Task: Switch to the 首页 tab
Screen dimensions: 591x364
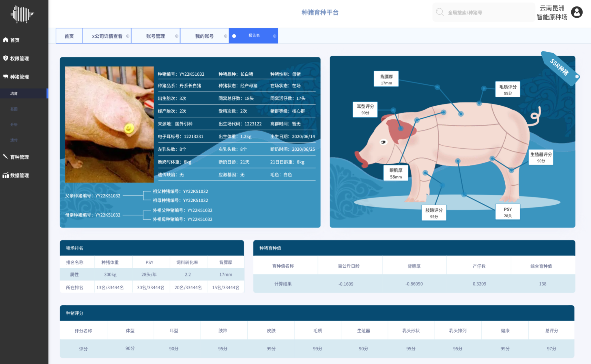Action: coord(69,36)
